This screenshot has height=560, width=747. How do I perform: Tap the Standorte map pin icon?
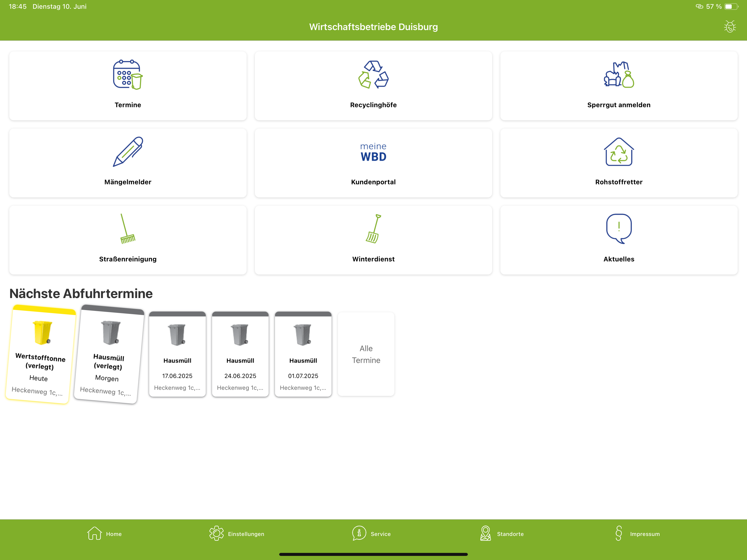(x=485, y=533)
